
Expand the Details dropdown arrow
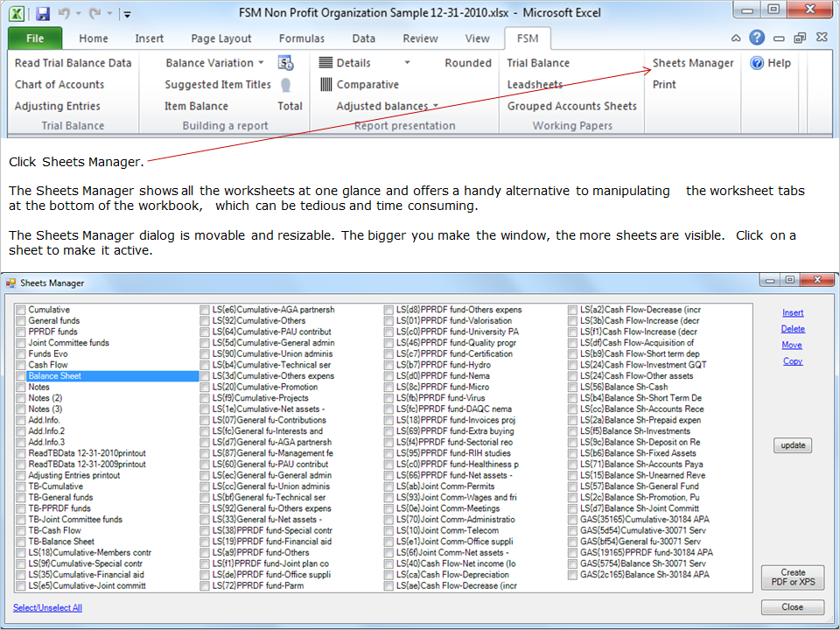407,63
